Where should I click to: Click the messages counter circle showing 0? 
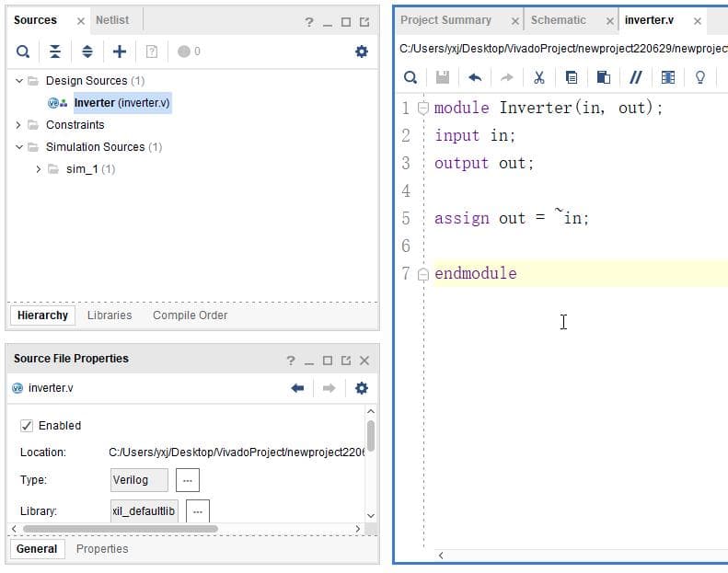click(184, 52)
